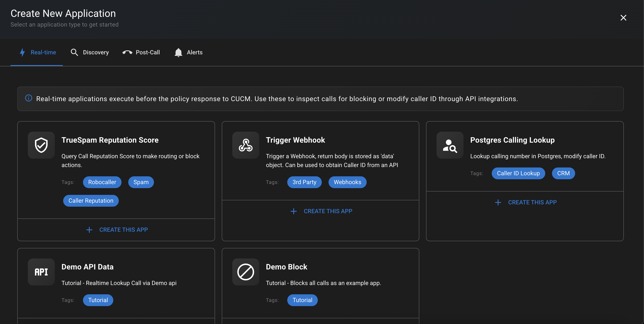Click the TrueSpam Reputation Score title
The image size is (644, 324).
[x=110, y=140]
